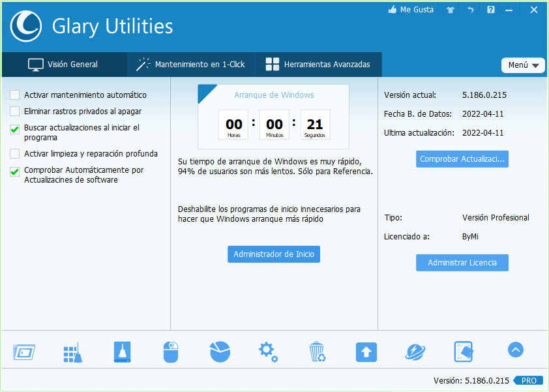
Task: Click the 00 Minutos counter box
Action: coord(274,125)
